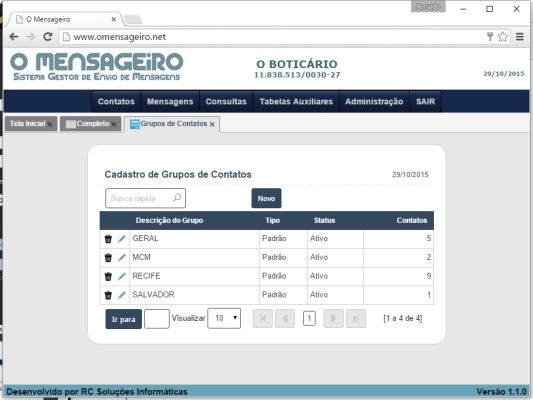Screen dimensions: 533x400
Task: Go to the next page arrow
Action: 333,318
